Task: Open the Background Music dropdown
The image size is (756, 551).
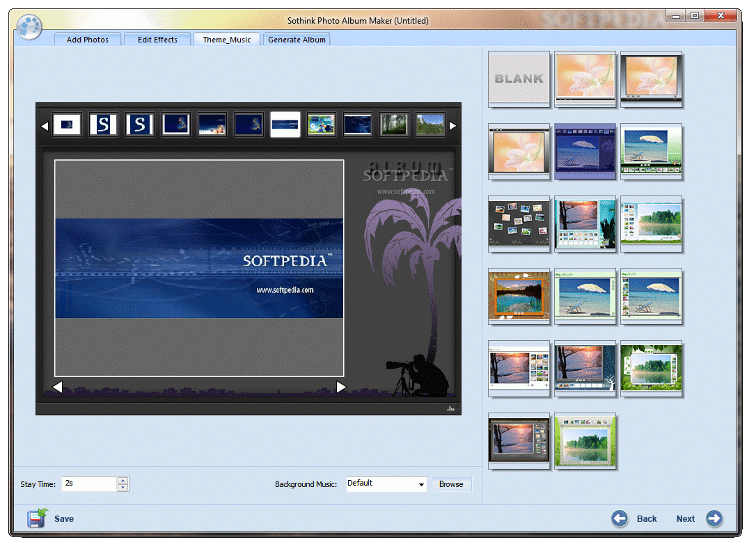Action: 386,484
